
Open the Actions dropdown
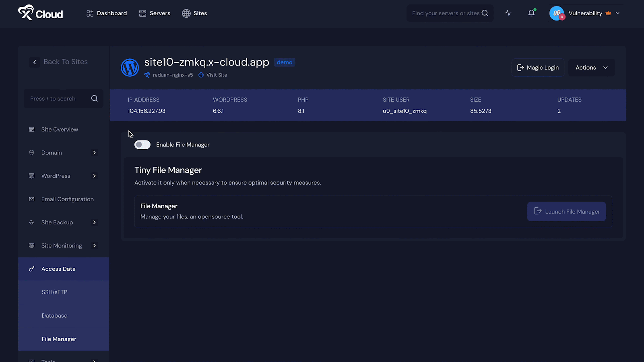tap(591, 67)
